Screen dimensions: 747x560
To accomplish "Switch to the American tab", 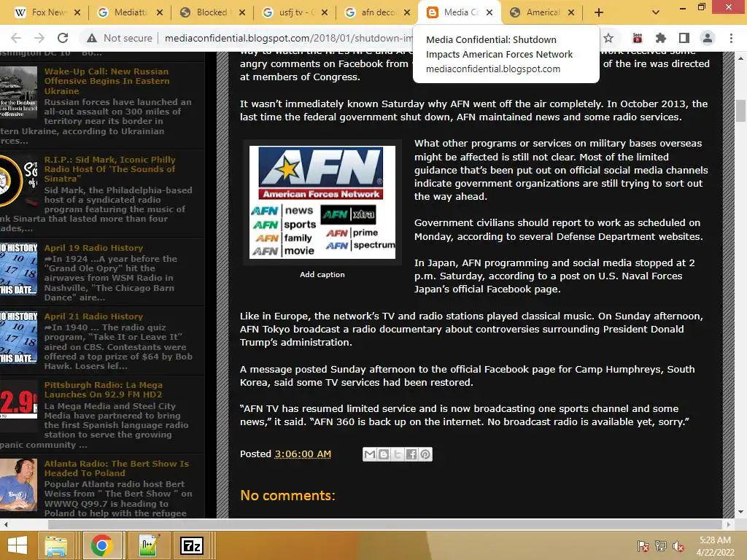I will click(x=536, y=12).
